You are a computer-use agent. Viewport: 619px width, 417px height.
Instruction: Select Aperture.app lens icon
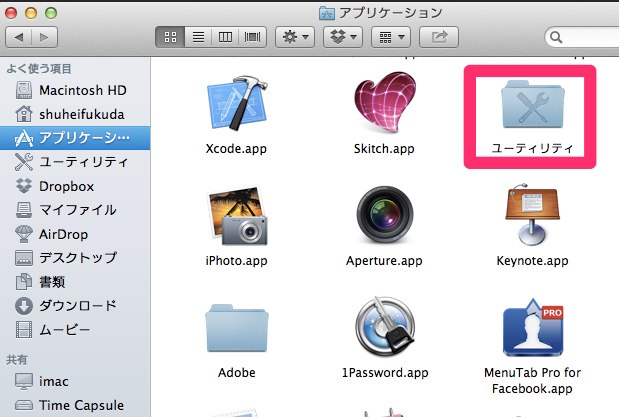coord(385,216)
